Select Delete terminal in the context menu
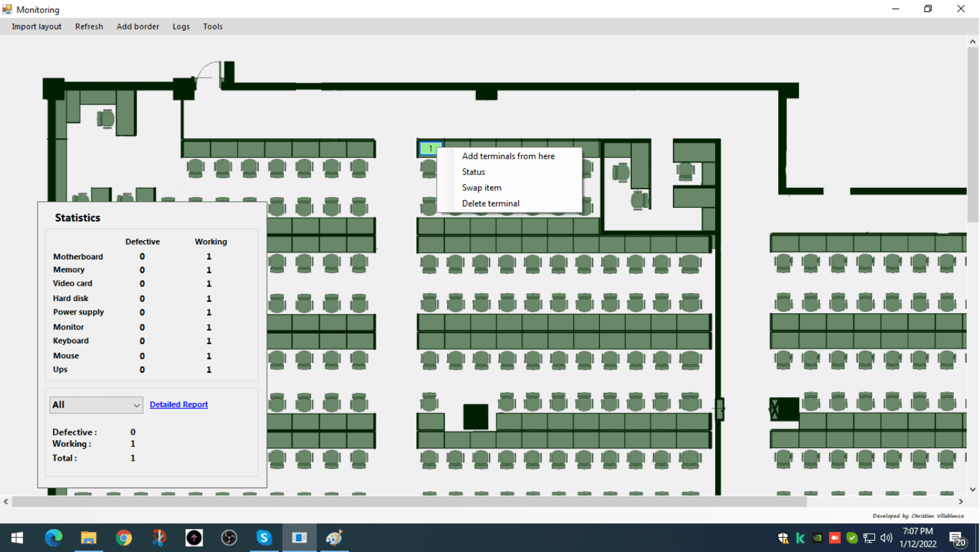The height and width of the screenshot is (552, 980). [x=491, y=203]
